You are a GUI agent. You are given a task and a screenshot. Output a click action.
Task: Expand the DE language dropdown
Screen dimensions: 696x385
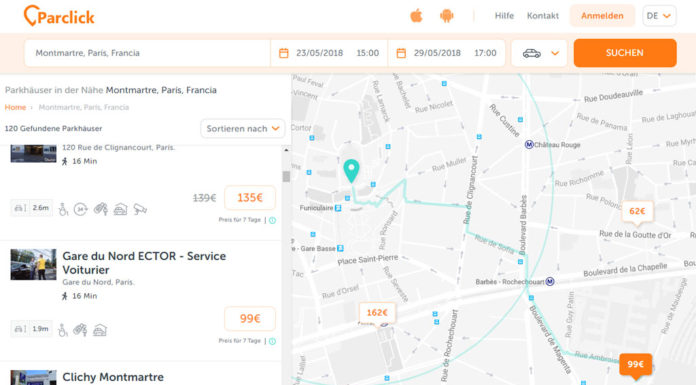[x=659, y=16]
